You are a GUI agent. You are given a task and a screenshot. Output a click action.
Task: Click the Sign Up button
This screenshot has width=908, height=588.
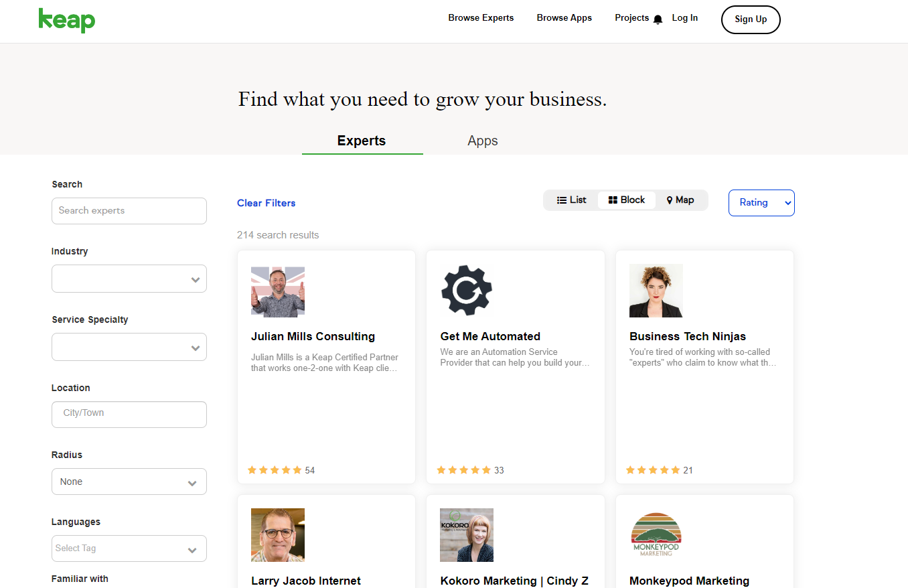(x=751, y=19)
